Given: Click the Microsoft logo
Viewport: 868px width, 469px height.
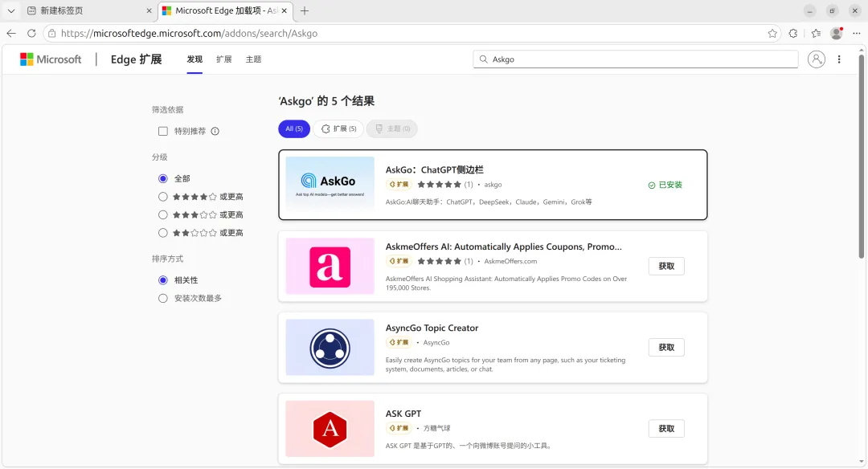Looking at the screenshot, I should (x=51, y=59).
